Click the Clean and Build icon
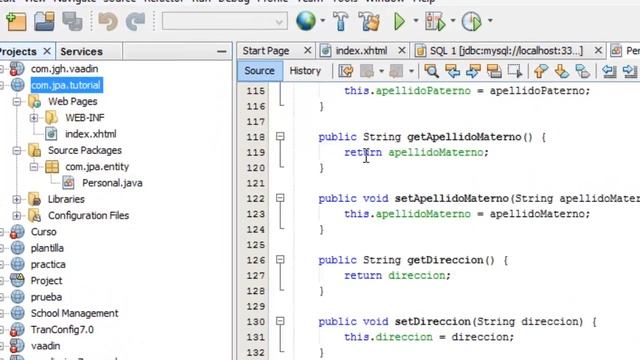The image size is (640, 360). click(x=369, y=21)
